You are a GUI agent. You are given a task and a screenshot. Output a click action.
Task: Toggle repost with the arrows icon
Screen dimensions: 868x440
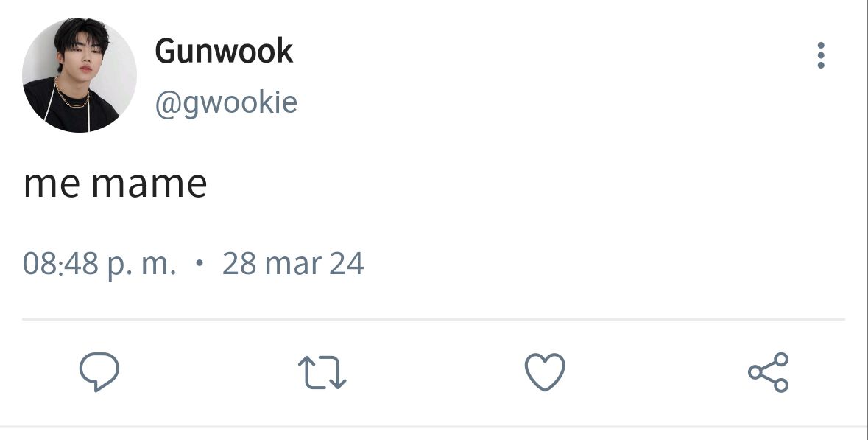[x=322, y=372]
